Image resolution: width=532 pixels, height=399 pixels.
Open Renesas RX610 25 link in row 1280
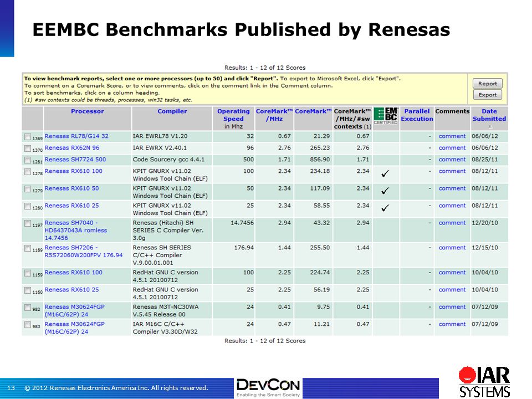click(71, 206)
